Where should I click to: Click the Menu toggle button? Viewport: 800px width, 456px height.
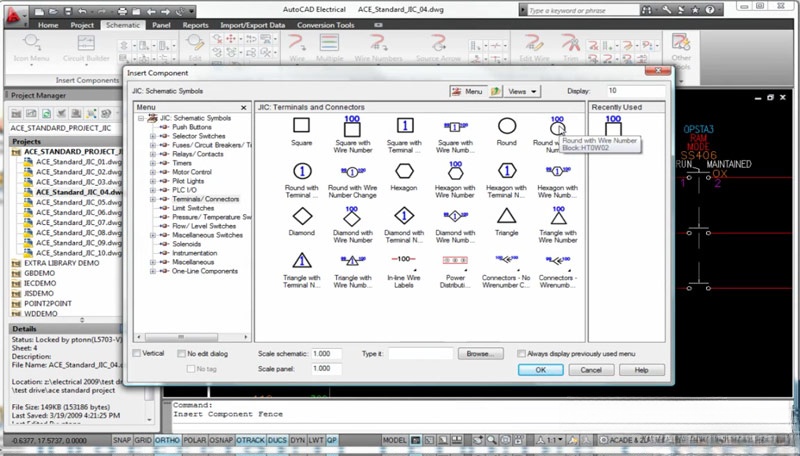(468, 91)
